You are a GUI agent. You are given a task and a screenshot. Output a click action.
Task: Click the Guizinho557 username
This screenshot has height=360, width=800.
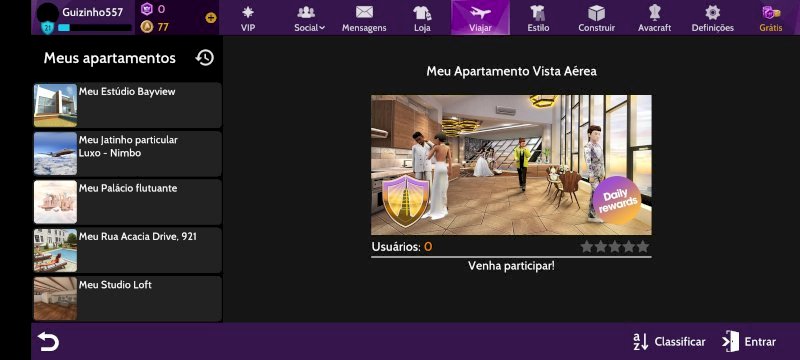[x=92, y=12]
